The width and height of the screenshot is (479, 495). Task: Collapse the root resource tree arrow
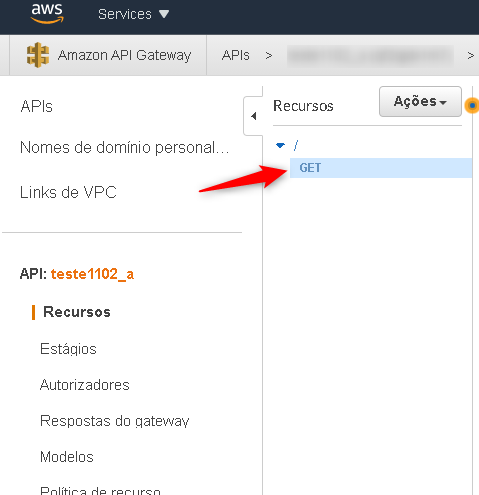coord(280,145)
